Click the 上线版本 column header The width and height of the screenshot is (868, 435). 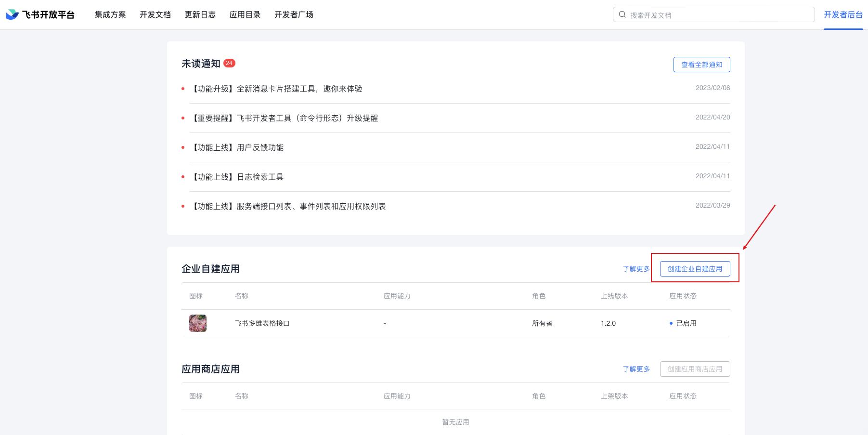(614, 296)
